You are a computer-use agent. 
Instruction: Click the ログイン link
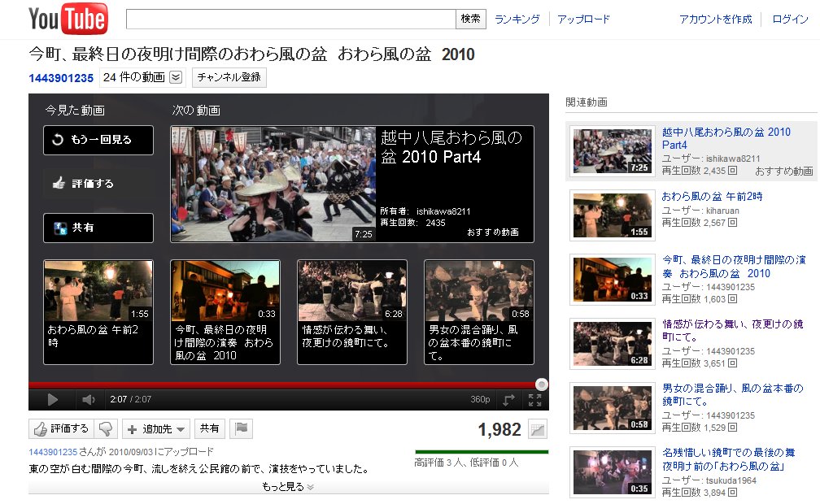pyautogui.click(x=790, y=20)
